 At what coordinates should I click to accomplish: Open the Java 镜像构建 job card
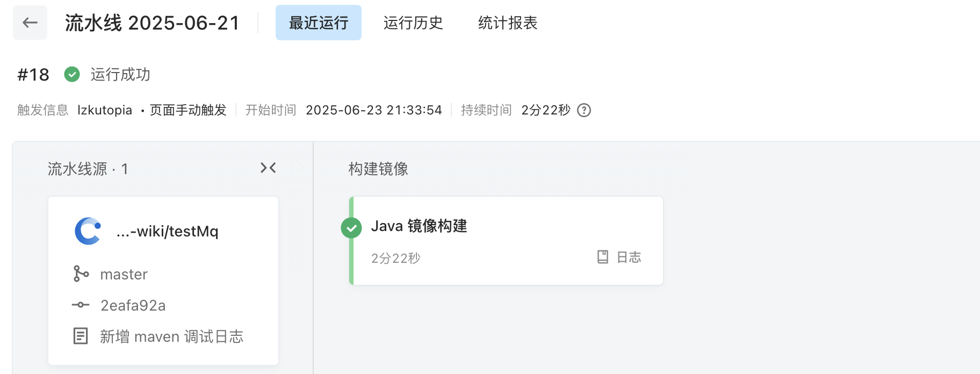pos(506,241)
